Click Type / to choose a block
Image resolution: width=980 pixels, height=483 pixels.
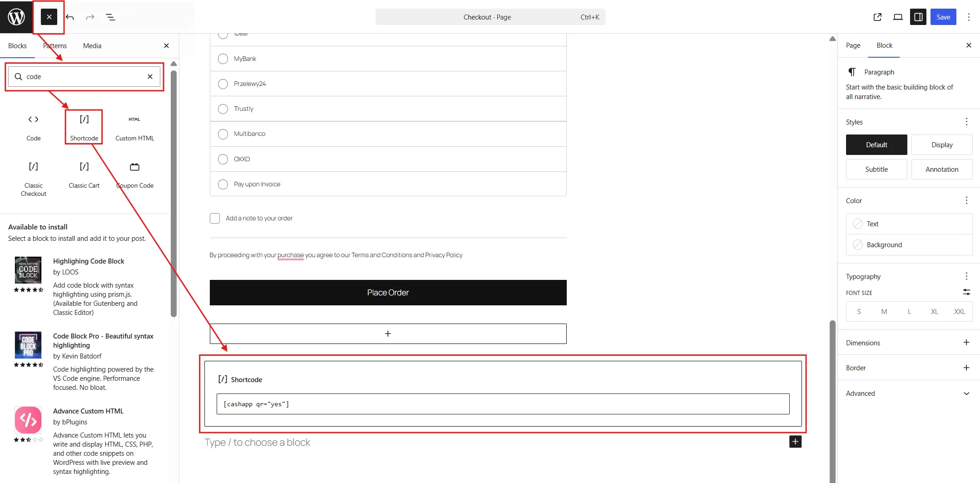pos(257,442)
